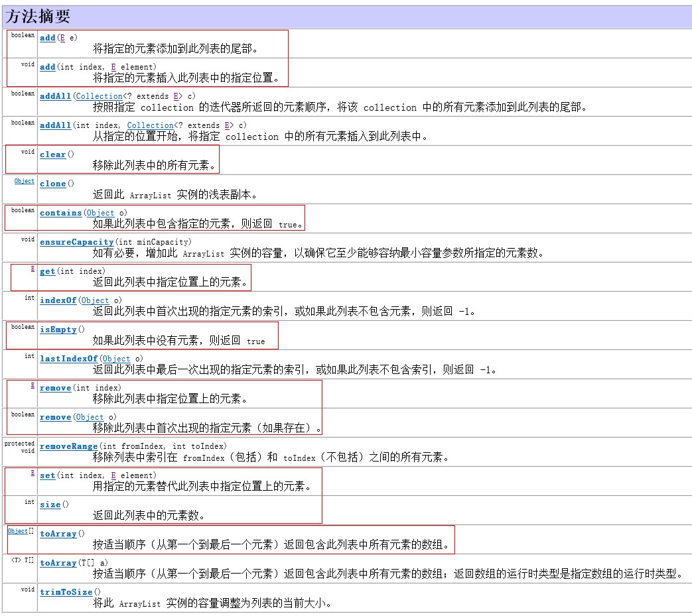Click description '将此 ArrayList 实例的容量调整为列表的当前大小。'
This screenshot has height=616, width=692.
[x=212, y=603]
